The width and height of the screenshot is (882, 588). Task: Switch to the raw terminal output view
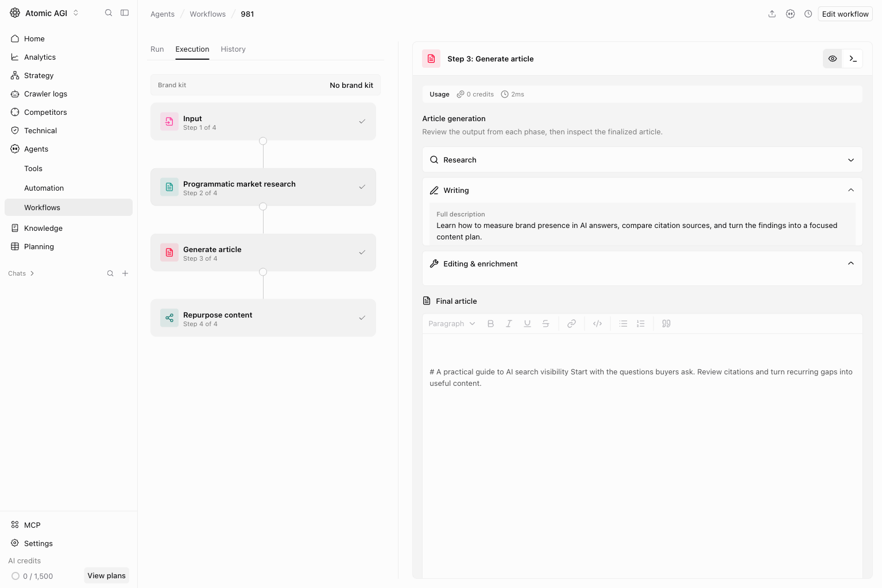[853, 59]
